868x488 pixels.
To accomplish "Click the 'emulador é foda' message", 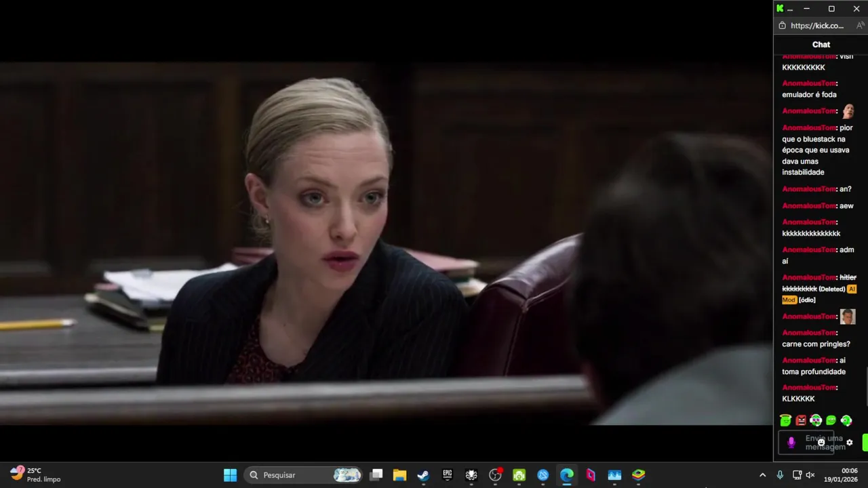I will click(x=809, y=95).
